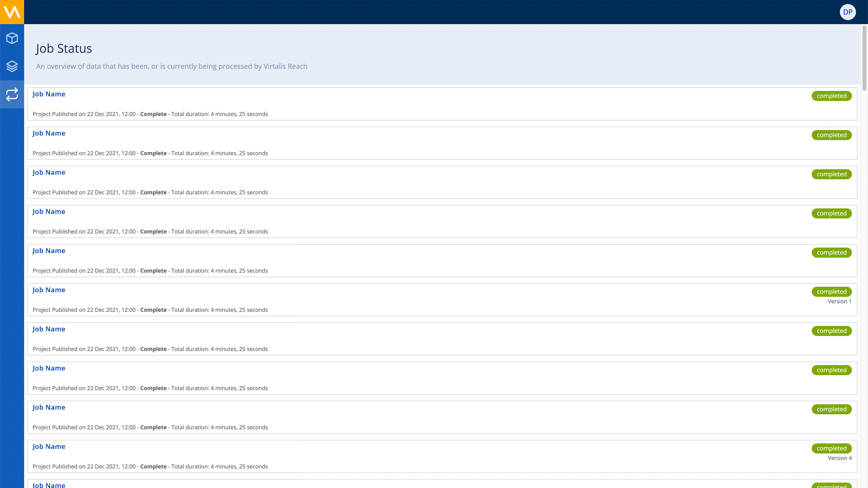Click the completed badge above Version 4
Screen dimensions: 868x488
point(832,448)
